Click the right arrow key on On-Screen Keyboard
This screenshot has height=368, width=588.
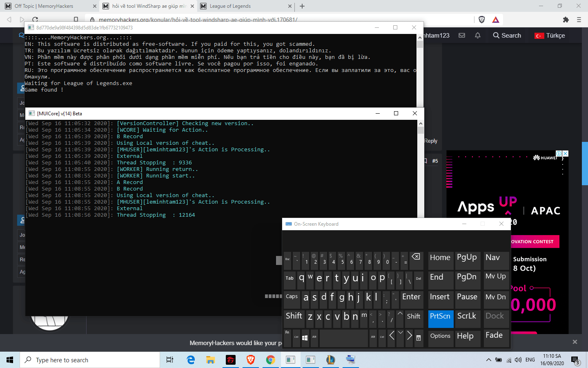point(410,338)
